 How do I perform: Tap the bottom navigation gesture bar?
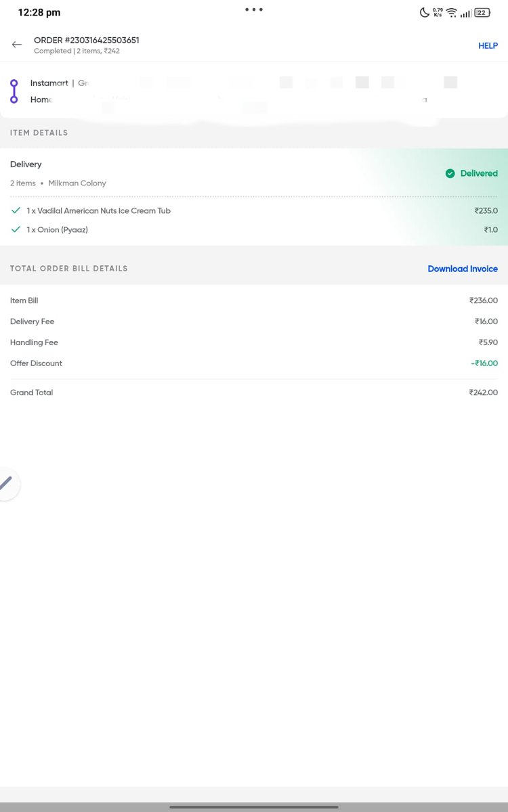pos(254,807)
